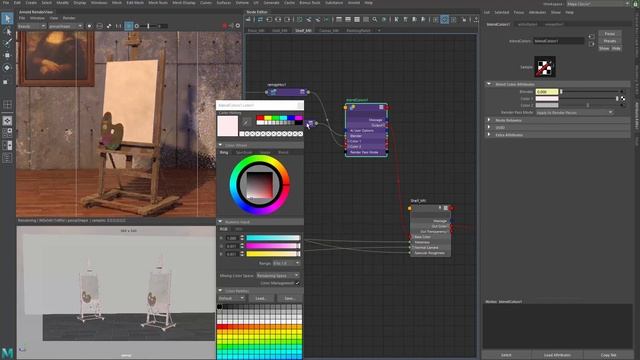Open the RenderView camera dropdown
Viewport: 640px width, 360px height.
(x=65, y=26)
